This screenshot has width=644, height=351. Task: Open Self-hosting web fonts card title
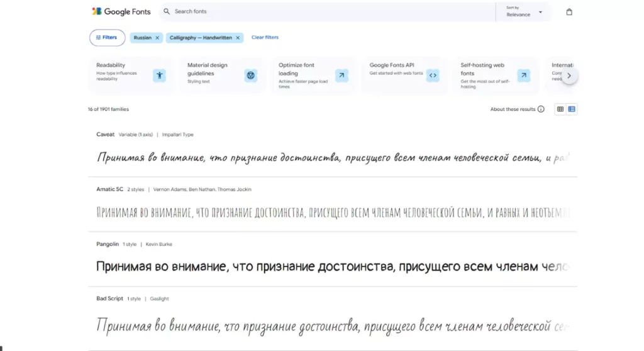coord(482,69)
